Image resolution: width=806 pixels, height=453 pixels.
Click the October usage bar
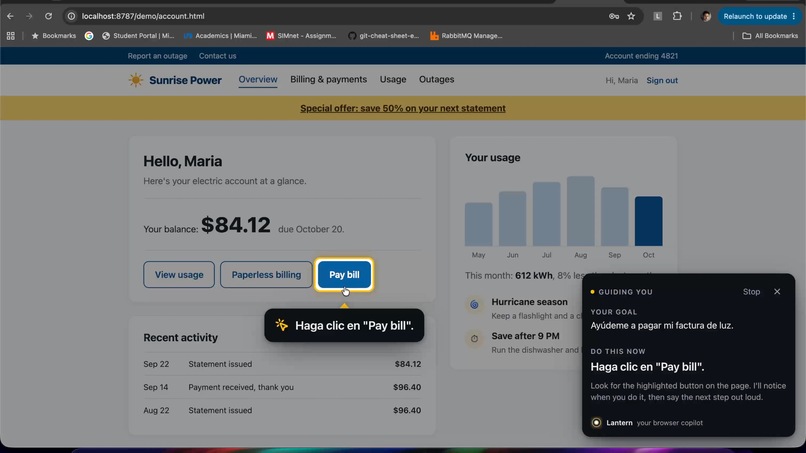pos(649,221)
